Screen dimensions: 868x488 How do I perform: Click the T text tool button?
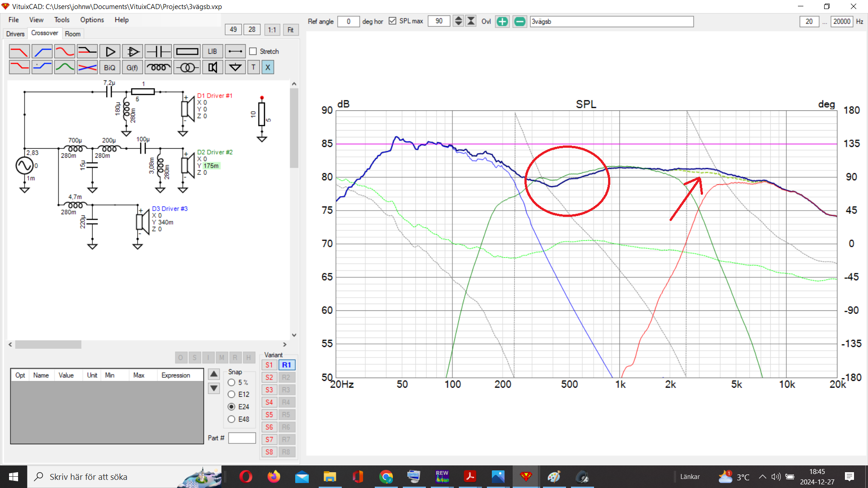coord(254,67)
